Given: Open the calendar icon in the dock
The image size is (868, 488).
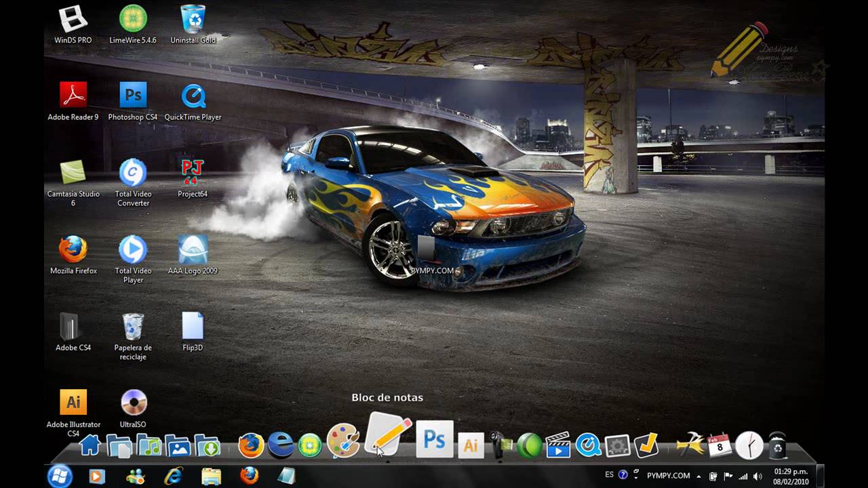Looking at the screenshot, I should 719,445.
